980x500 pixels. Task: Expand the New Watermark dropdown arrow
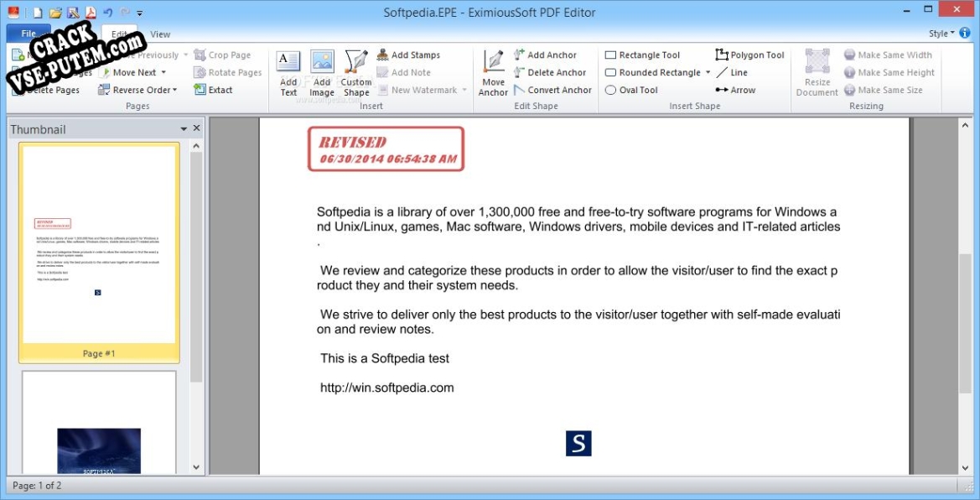pyautogui.click(x=464, y=90)
